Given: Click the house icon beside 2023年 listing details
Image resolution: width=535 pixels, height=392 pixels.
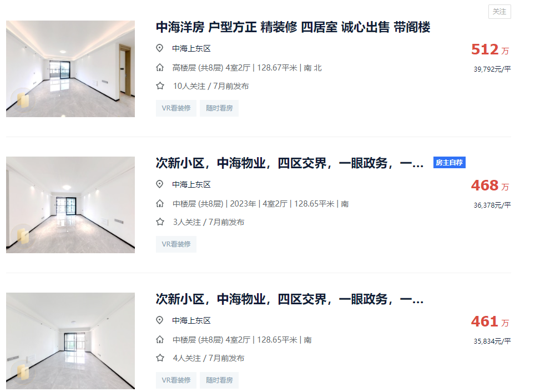Looking at the screenshot, I should tap(160, 204).
